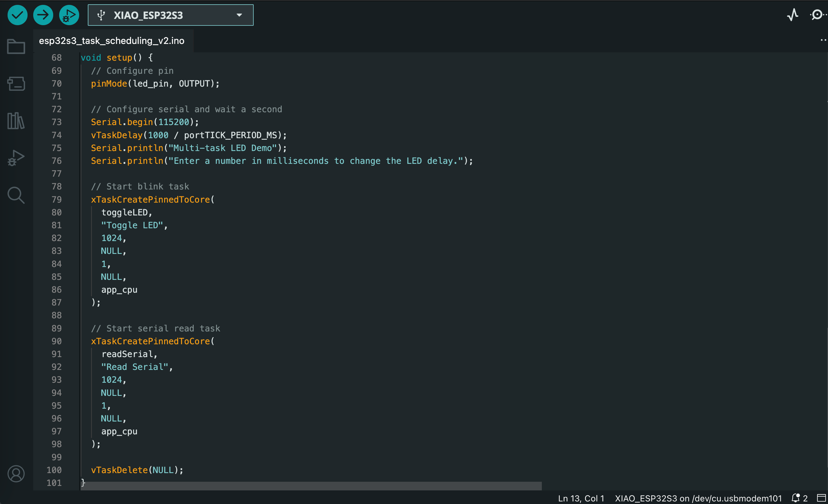Select the esp32s3_task_scheduling_v2.ino tab
Image resolution: width=828 pixels, height=504 pixels.
111,41
